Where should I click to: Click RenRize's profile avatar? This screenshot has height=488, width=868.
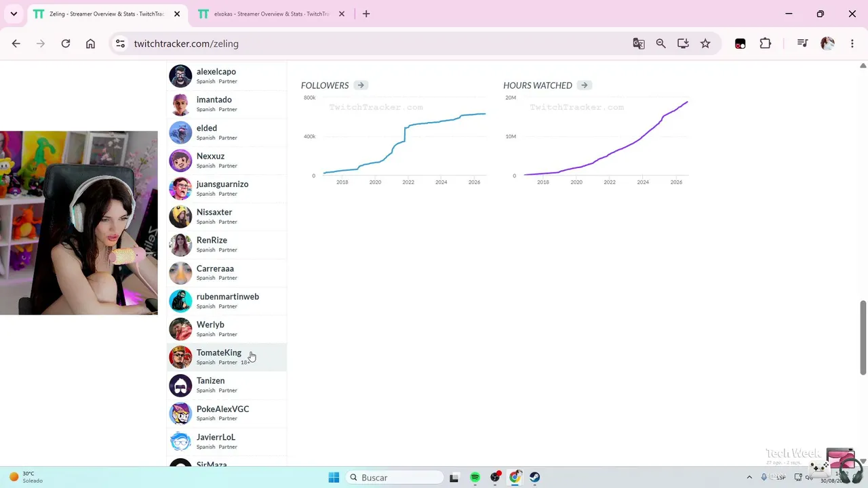180,245
